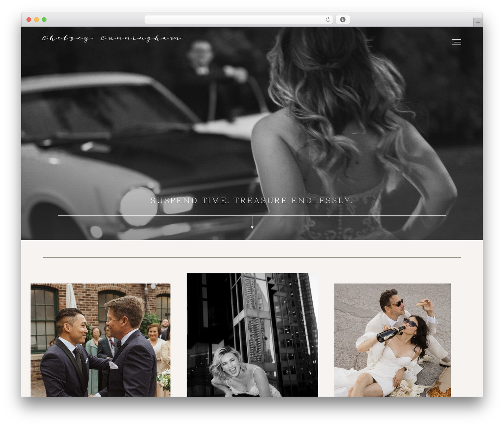Click the browser download icon
504x427 pixels.
(343, 20)
